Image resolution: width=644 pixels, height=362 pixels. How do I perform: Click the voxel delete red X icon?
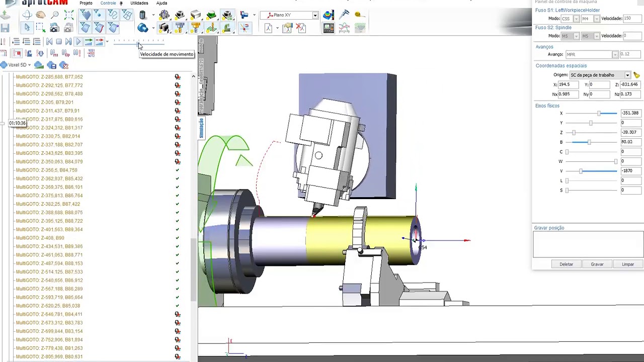point(64,65)
